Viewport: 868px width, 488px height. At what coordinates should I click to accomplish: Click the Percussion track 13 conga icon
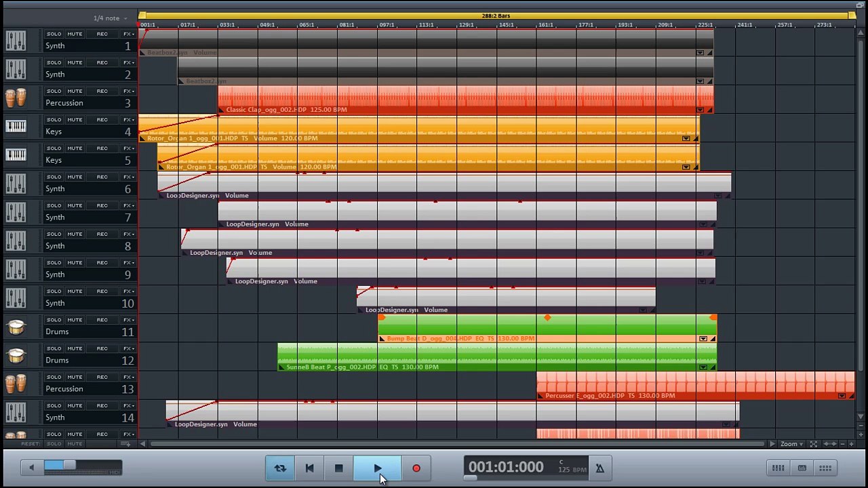point(16,384)
